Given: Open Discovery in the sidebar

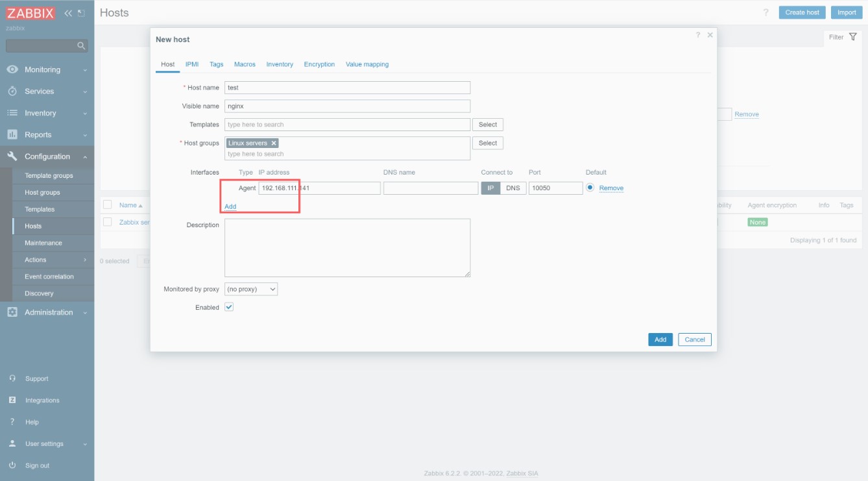Looking at the screenshot, I should point(39,293).
